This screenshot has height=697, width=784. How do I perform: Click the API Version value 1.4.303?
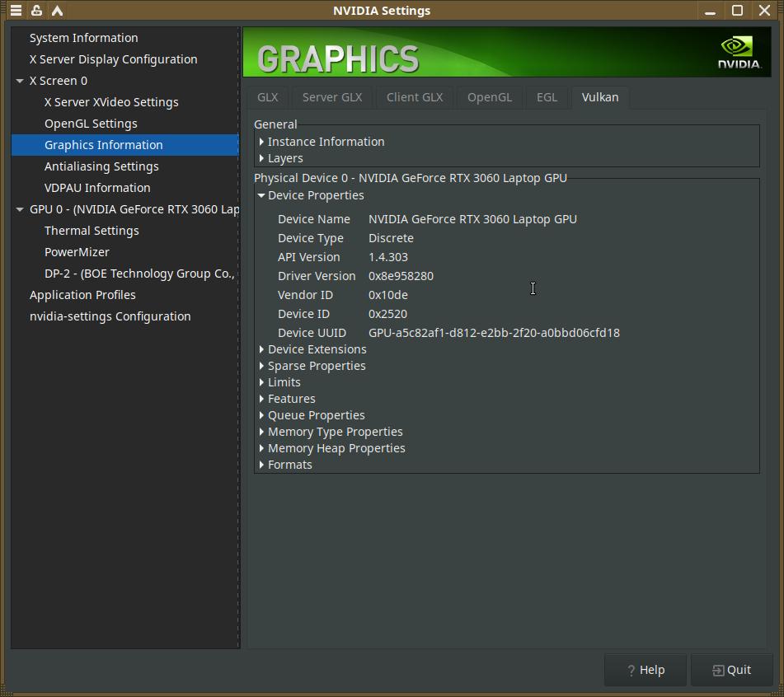coord(388,257)
